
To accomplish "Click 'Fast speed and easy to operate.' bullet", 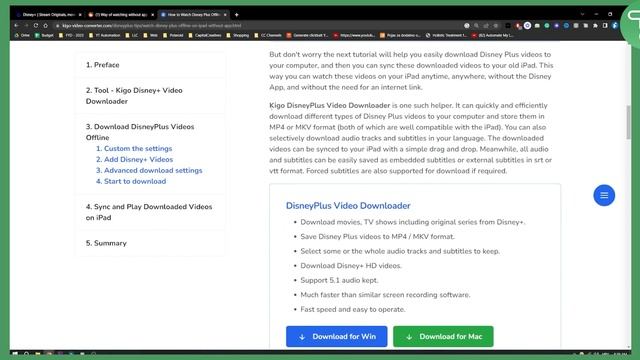I will (x=353, y=309).
